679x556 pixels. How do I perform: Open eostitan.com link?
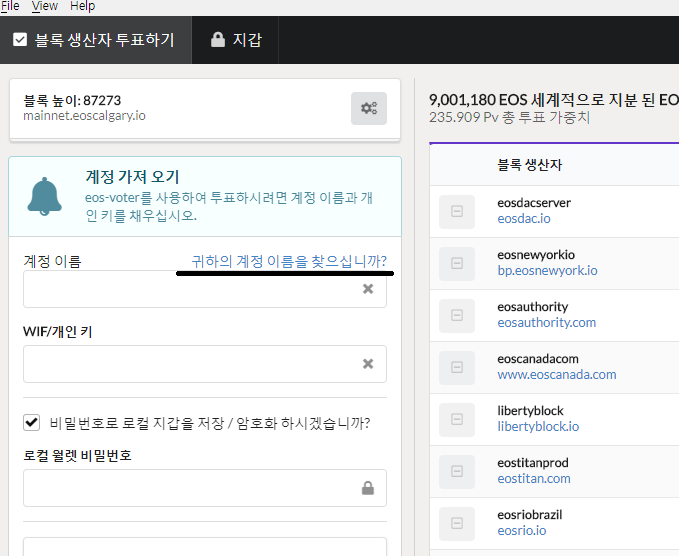(x=534, y=478)
